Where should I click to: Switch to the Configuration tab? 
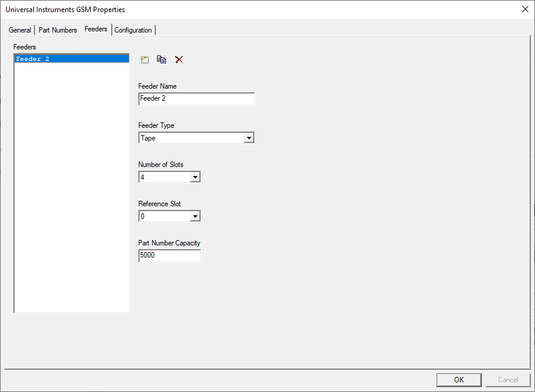133,30
